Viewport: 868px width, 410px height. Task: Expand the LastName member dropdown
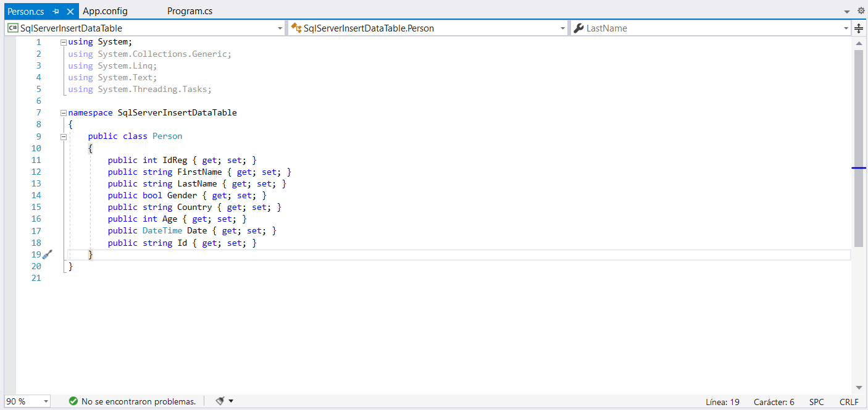pyautogui.click(x=846, y=28)
